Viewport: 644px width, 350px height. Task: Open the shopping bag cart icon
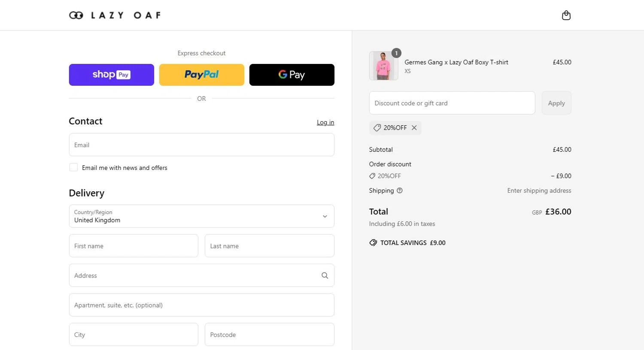566,15
